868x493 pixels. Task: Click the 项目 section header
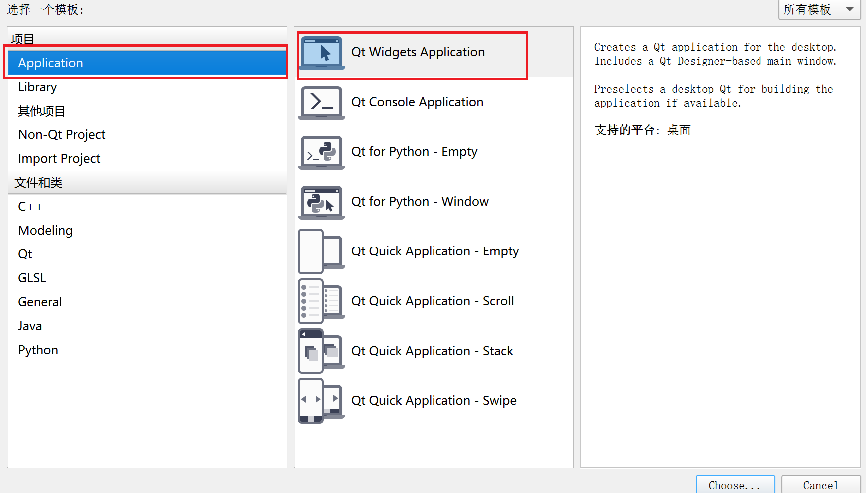tap(147, 39)
